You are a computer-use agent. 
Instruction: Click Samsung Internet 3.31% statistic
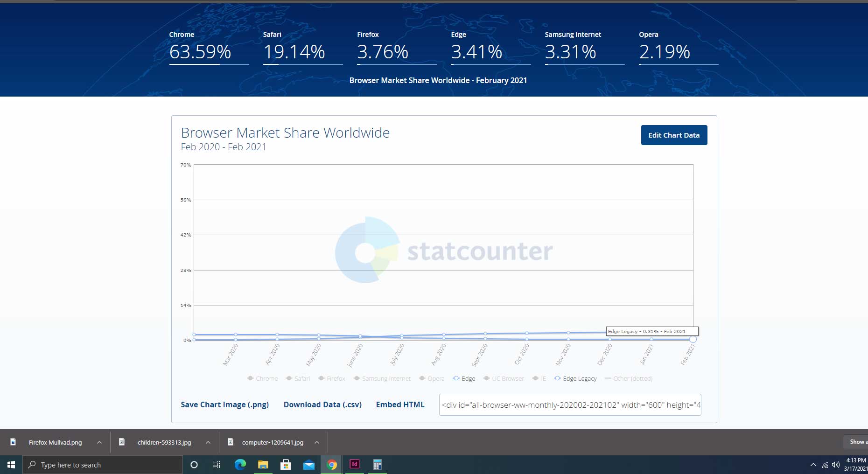[585, 48]
